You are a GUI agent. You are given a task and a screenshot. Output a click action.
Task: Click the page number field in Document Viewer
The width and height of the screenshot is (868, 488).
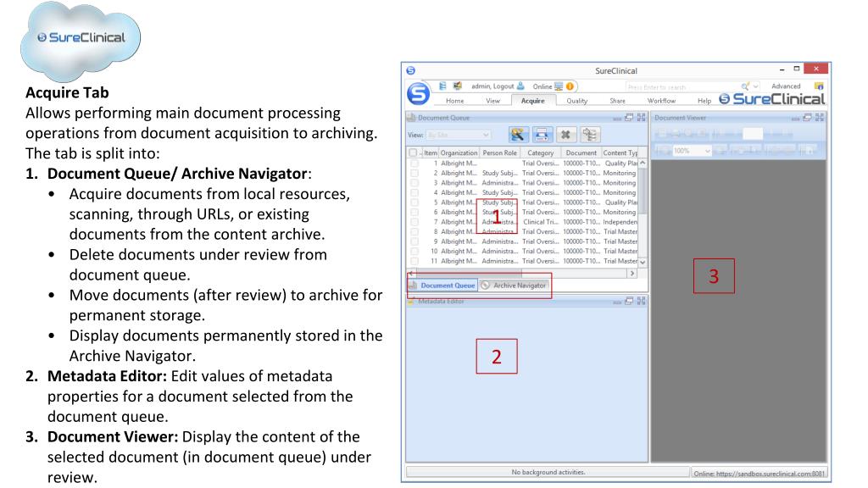click(753, 134)
